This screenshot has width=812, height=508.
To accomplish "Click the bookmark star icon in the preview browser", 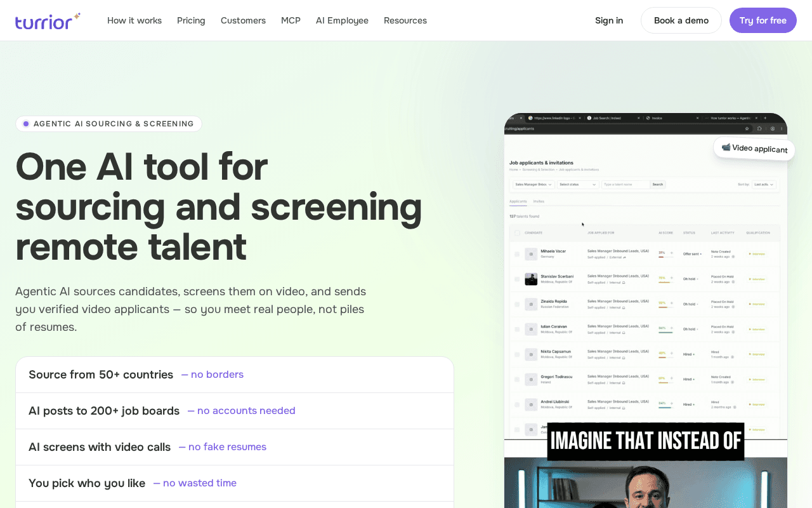I will coord(747,128).
